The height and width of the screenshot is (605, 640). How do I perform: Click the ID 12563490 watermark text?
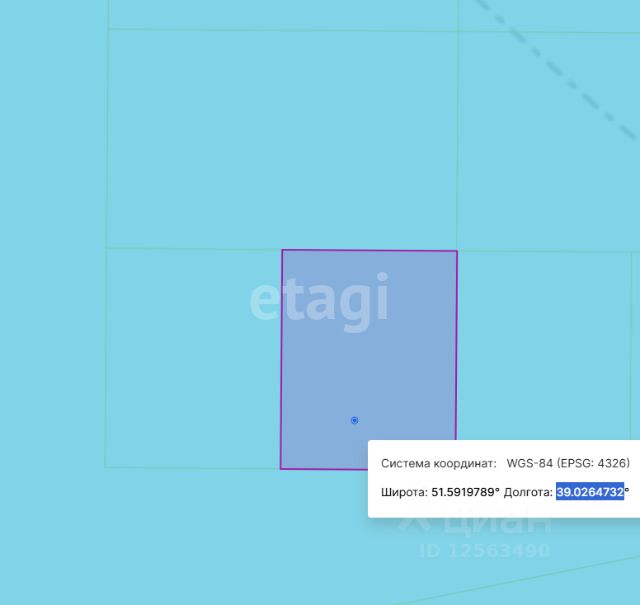(485, 551)
